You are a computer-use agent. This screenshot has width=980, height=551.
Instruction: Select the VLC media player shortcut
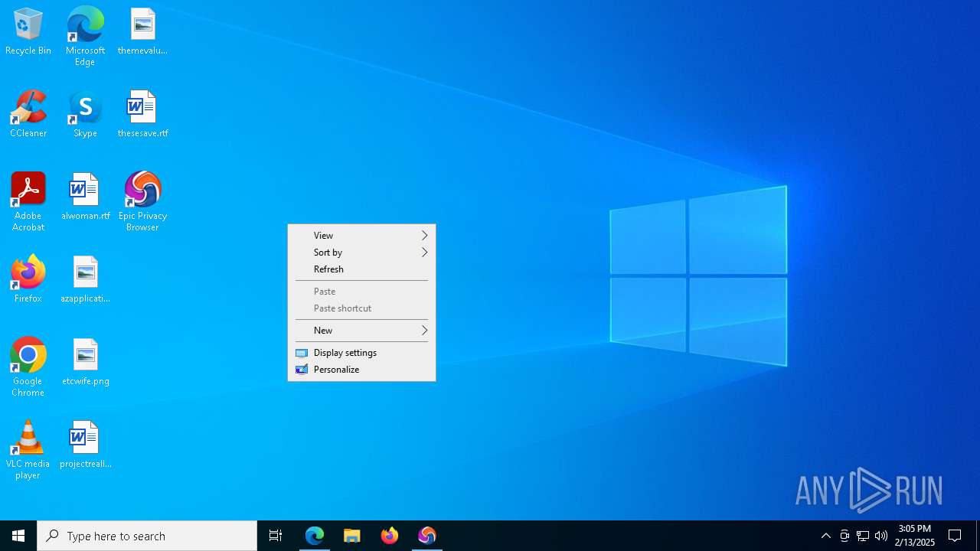point(28,450)
